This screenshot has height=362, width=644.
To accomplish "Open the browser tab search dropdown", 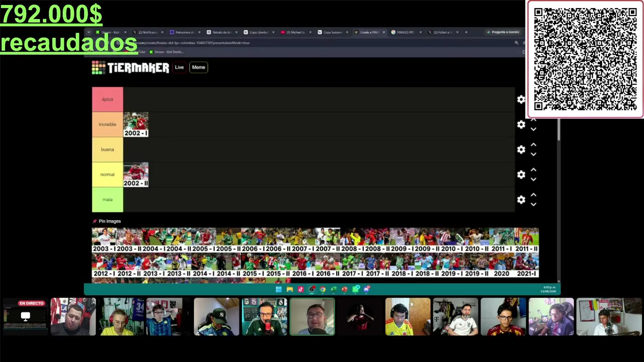I will 89,32.
